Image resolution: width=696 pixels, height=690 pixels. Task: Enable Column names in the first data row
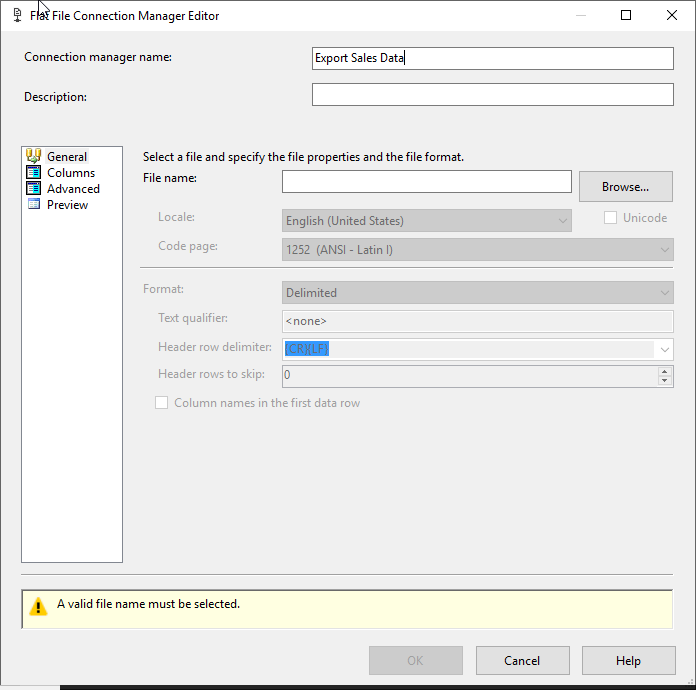click(x=162, y=403)
